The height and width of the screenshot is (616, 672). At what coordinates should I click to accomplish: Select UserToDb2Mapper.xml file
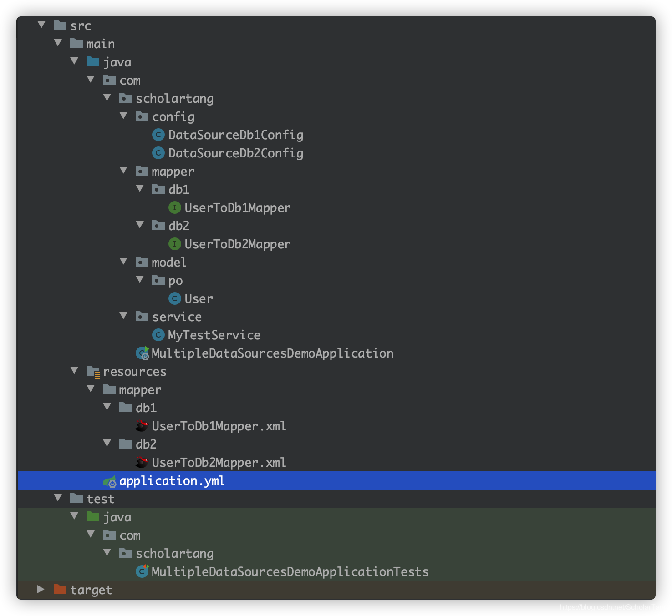[x=219, y=463]
